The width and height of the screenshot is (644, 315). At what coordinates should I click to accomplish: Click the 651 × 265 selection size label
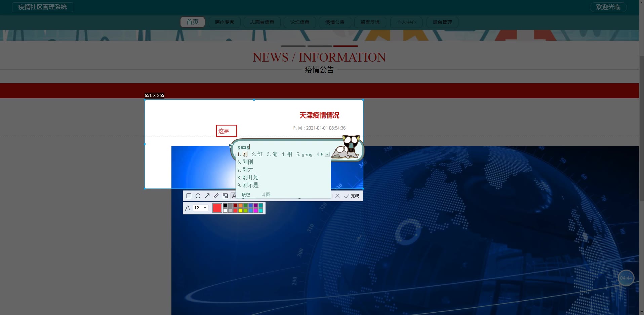click(x=154, y=96)
